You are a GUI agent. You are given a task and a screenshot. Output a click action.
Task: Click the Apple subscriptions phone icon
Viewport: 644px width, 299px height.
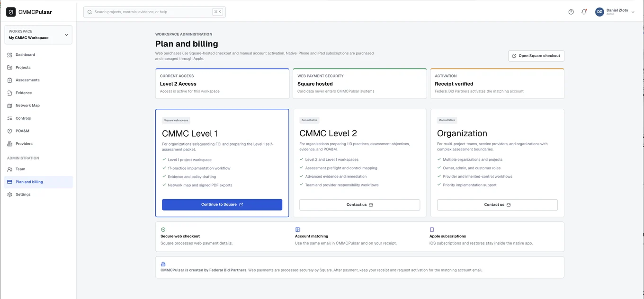point(432,229)
